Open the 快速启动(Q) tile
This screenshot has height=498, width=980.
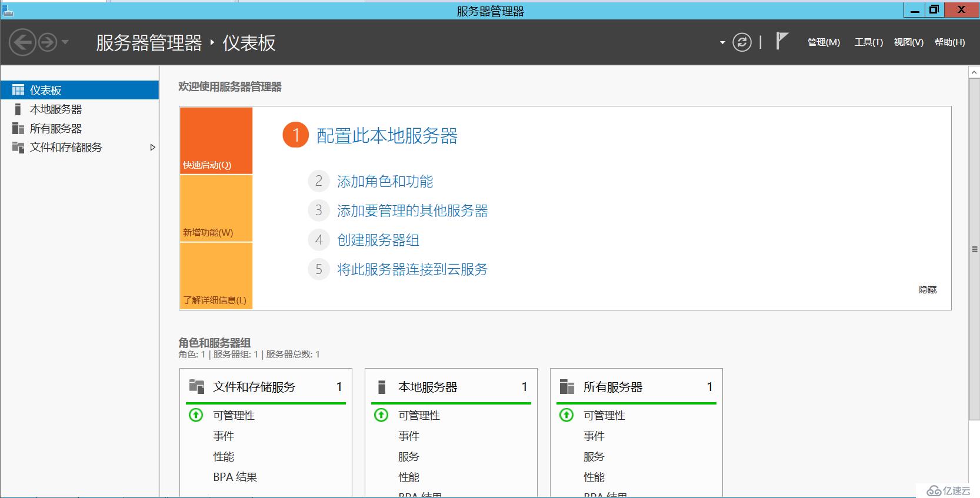(x=216, y=141)
